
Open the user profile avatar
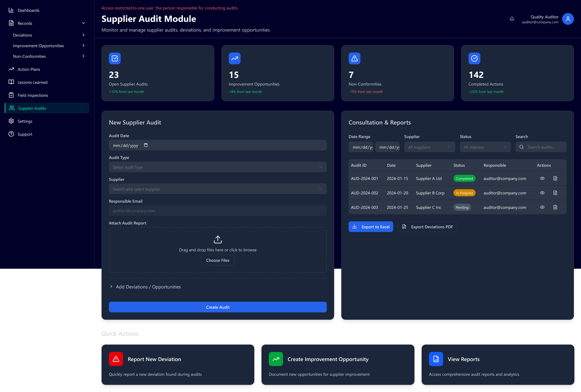[x=568, y=19]
